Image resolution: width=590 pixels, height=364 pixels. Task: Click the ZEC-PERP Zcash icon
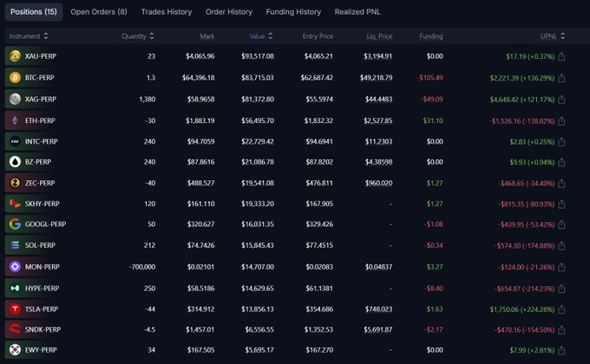[x=15, y=183]
